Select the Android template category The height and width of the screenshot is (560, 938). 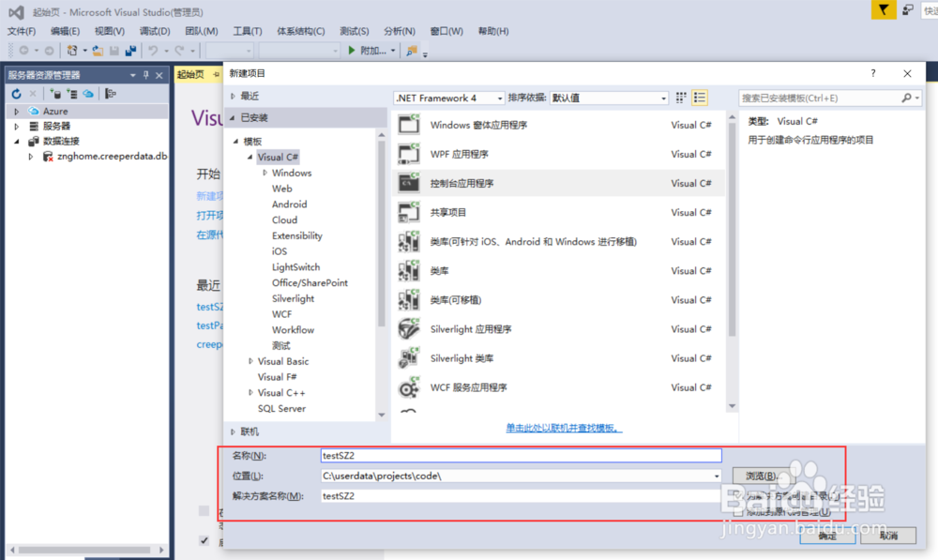(289, 204)
